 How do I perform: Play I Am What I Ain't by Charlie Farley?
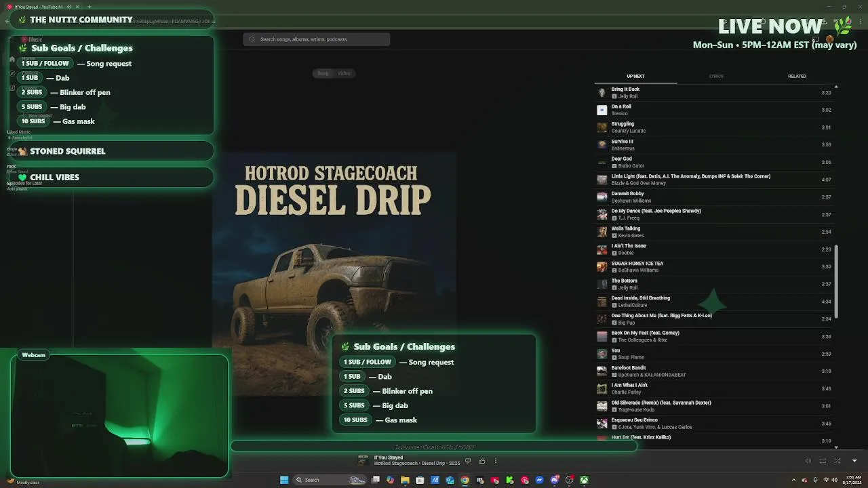point(715,388)
